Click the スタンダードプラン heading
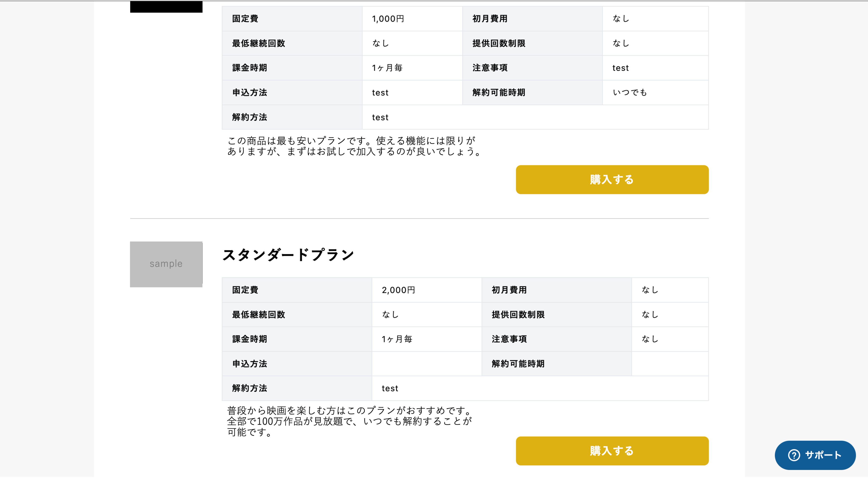868x483 pixels. tap(288, 255)
